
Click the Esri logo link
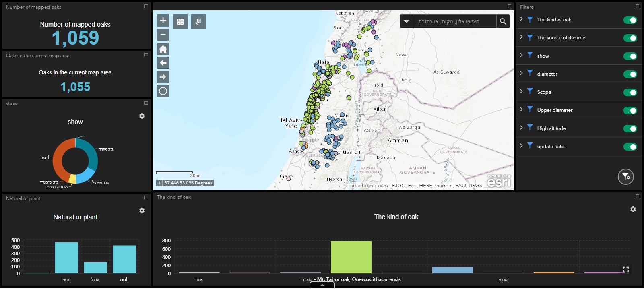pyautogui.click(x=499, y=182)
